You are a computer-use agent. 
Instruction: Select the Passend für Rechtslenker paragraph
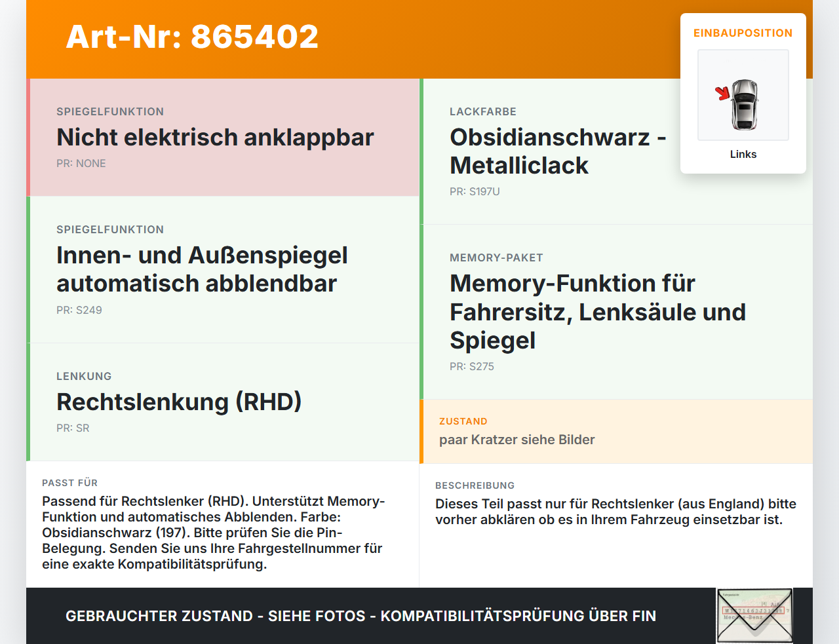tap(214, 533)
